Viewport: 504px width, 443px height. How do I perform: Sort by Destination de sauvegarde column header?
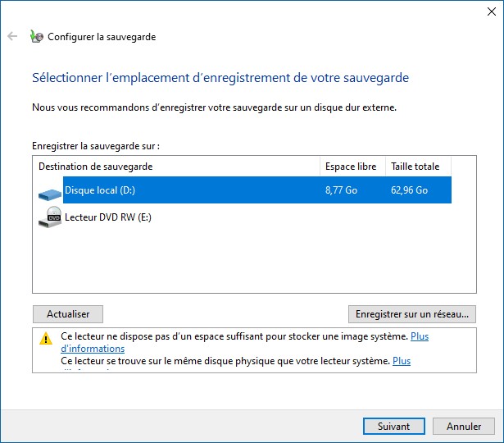click(x=176, y=167)
